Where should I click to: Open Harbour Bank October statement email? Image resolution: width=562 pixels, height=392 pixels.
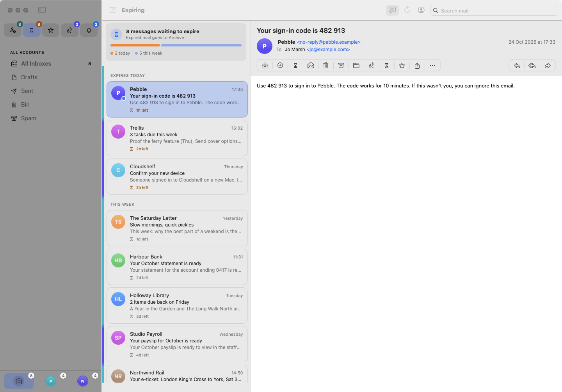tap(177, 267)
